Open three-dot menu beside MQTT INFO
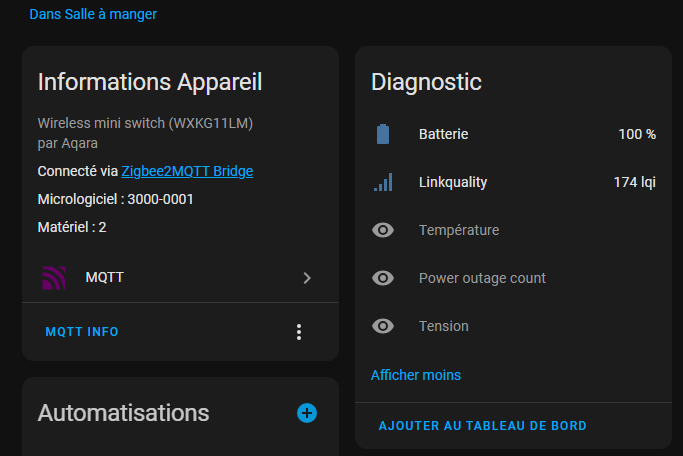The height and width of the screenshot is (456, 683). tap(299, 332)
